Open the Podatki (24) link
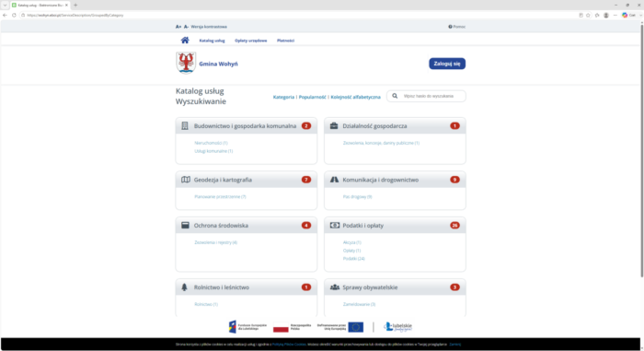This screenshot has height=351, width=644. [x=353, y=259]
